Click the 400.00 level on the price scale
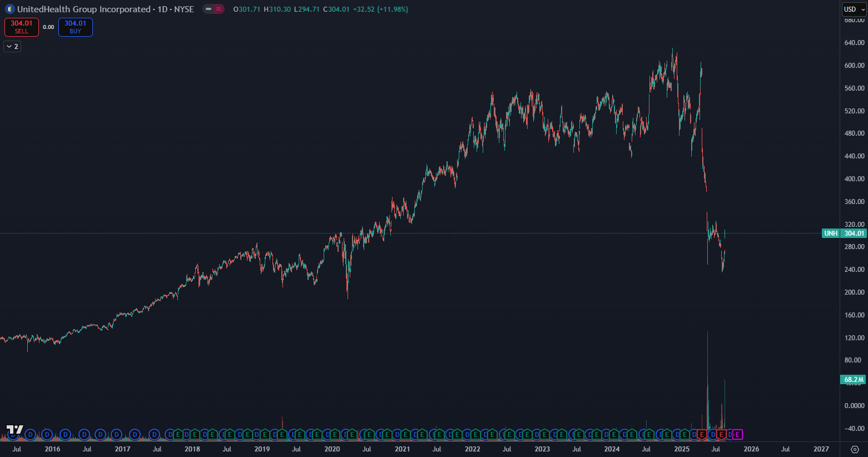Image resolution: width=868 pixels, height=457 pixels. coord(854,179)
